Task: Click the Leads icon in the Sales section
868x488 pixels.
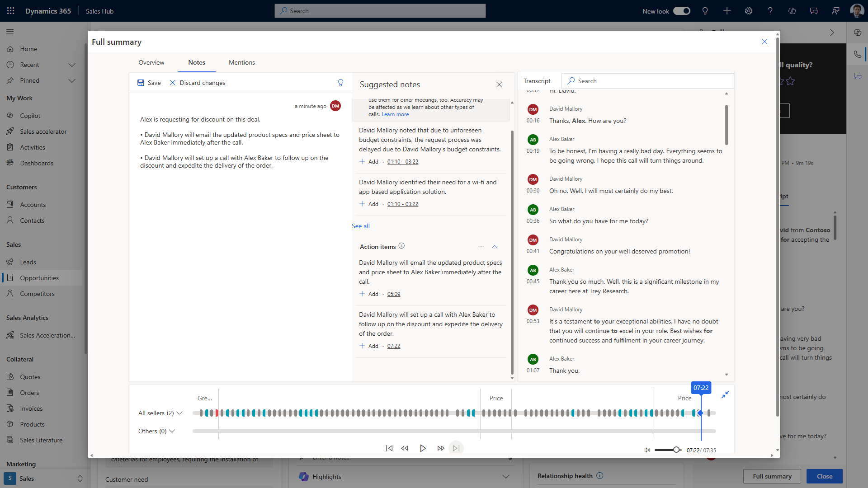Action: (x=10, y=262)
